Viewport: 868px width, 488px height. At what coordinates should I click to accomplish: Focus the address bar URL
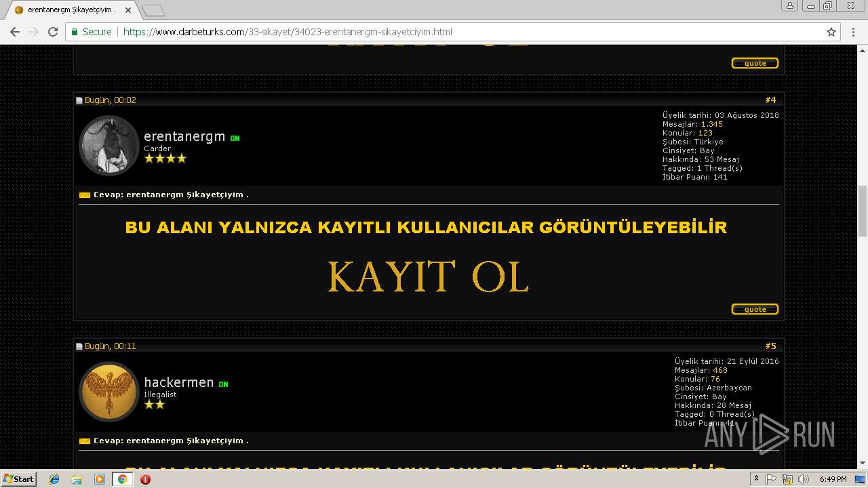tap(288, 32)
